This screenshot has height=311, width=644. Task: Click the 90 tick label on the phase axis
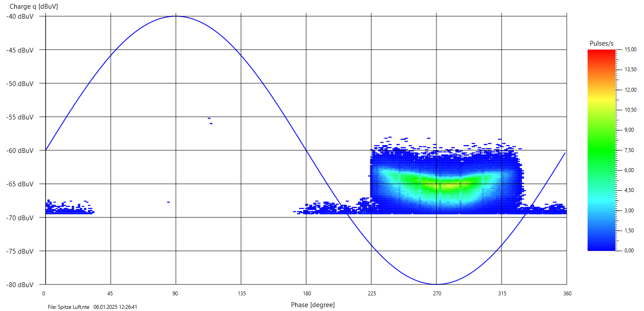coord(176,294)
